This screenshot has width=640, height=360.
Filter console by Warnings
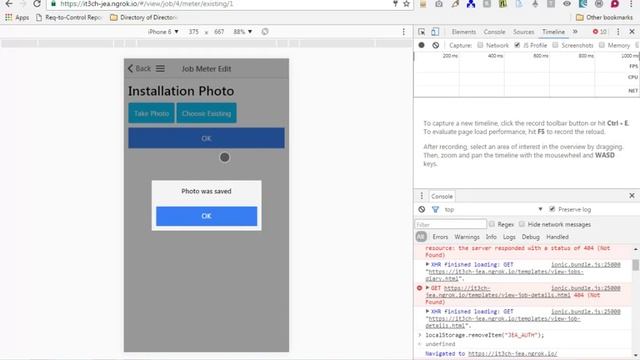click(467, 237)
